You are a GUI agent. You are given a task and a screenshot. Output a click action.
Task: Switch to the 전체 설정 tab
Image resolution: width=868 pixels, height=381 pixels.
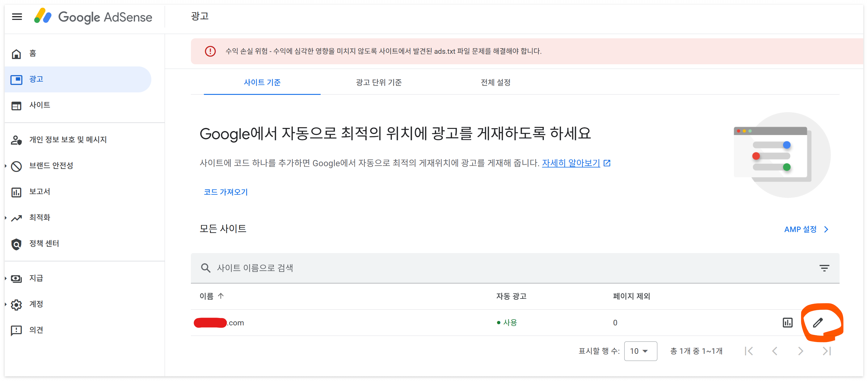495,83
